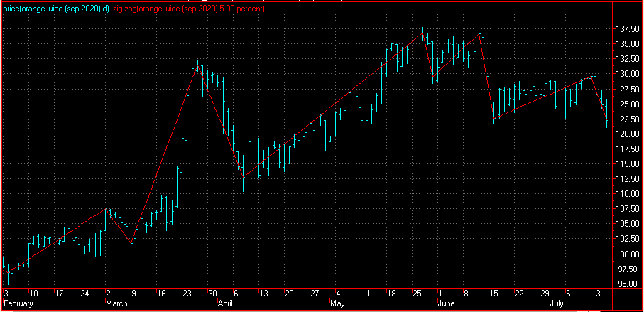
Task: Pick date 4 above May
Action: [339, 294]
